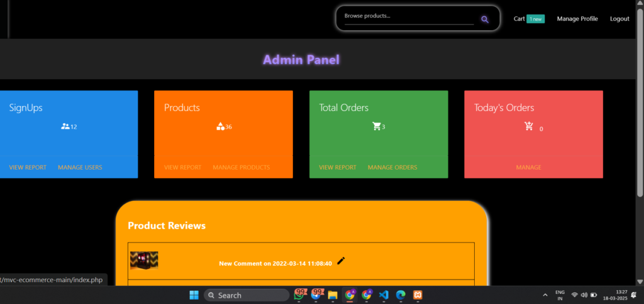Click the volume speaker tray icon
The image size is (644, 304).
pos(584,295)
